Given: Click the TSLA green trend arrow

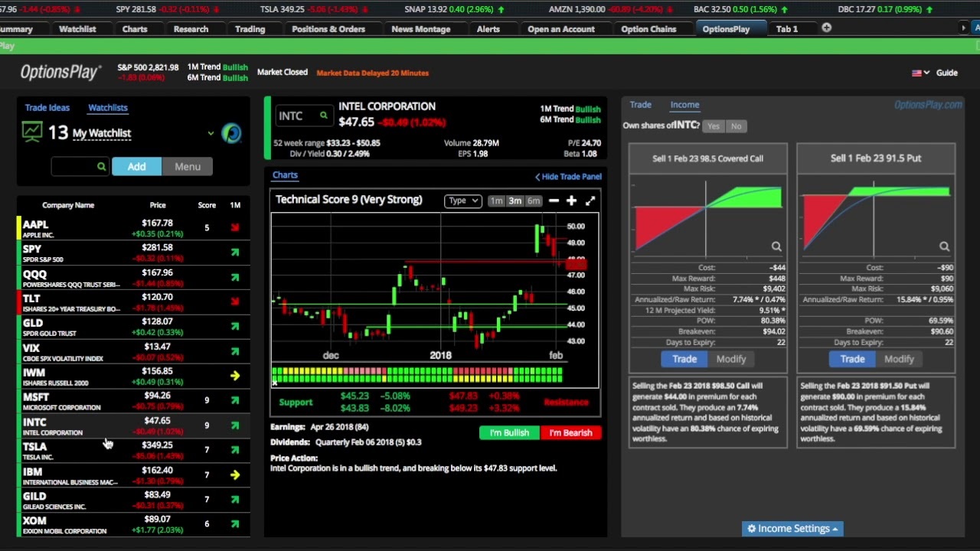Looking at the screenshot, I should coord(235,450).
